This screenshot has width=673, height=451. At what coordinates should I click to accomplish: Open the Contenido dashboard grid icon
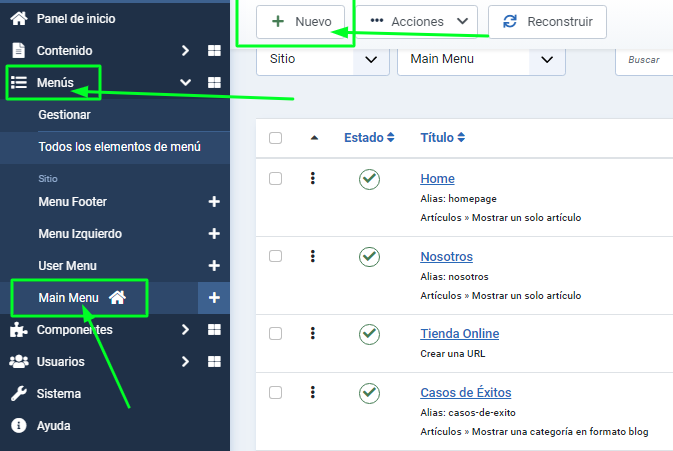pyautogui.click(x=214, y=51)
